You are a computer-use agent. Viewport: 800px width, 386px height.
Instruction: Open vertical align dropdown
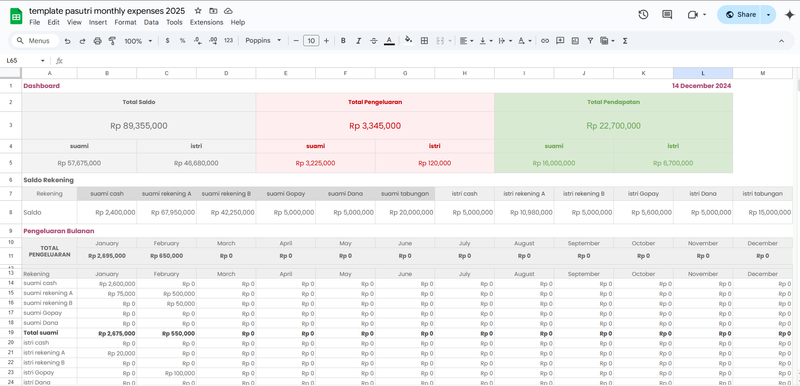(485, 41)
